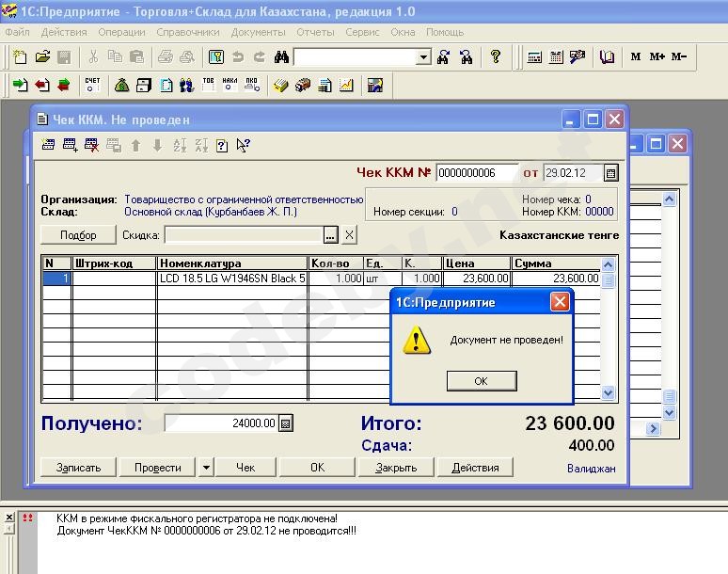This screenshot has height=574, width=728.
Task: Open the Calendar icon in main toolbar
Action: pyautogui.click(x=556, y=56)
